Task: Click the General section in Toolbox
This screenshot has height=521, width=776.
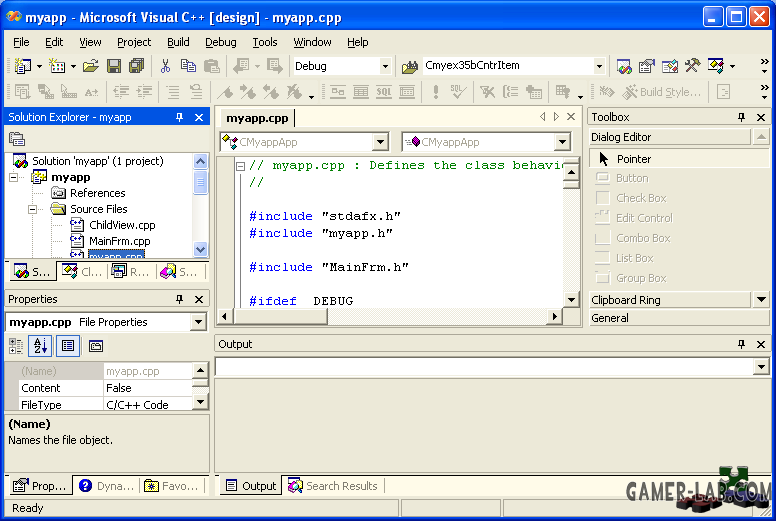Action: click(680, 318)
